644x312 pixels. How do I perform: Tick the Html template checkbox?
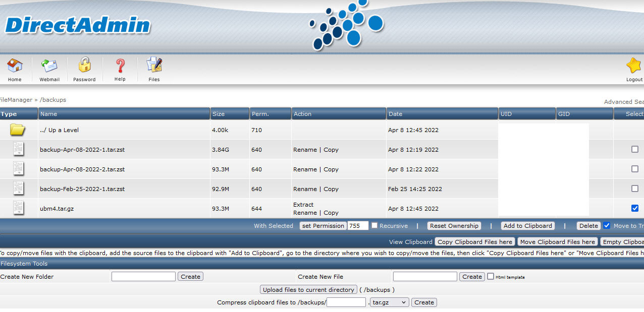(491, 276)
